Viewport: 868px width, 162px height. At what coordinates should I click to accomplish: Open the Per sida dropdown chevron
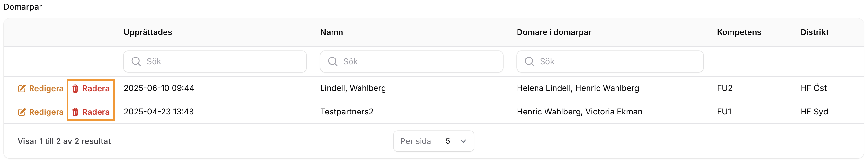pyautogui.click(x=463, y=141)
